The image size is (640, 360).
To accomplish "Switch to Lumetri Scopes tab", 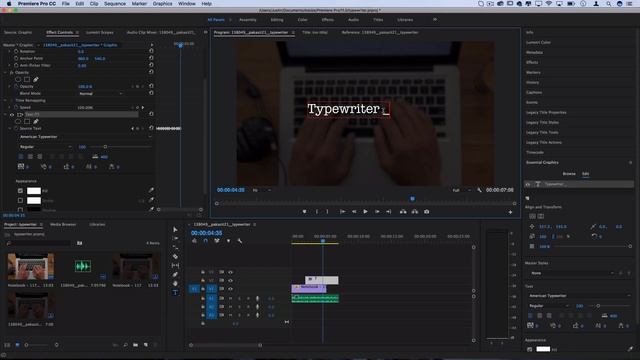I will click(x=100, y=32).
